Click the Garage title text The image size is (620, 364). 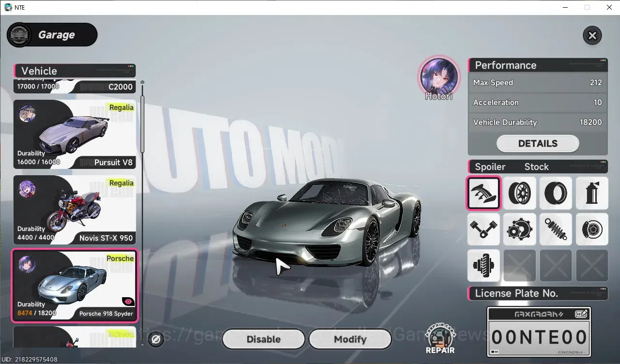coord(57,35)
